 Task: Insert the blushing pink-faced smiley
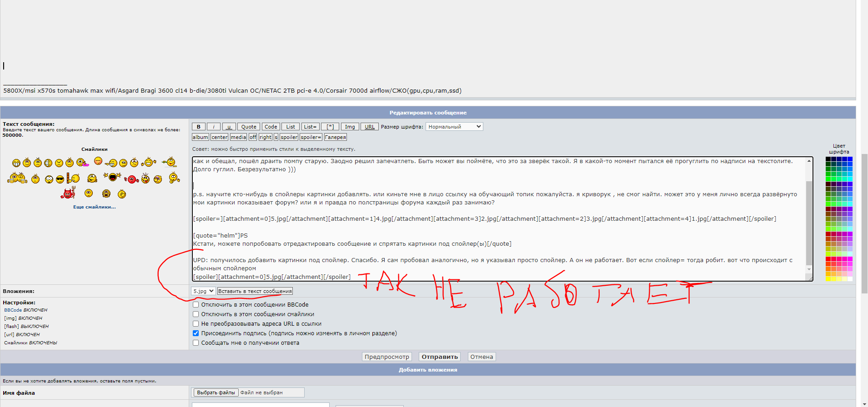click(x=98, y=161)
